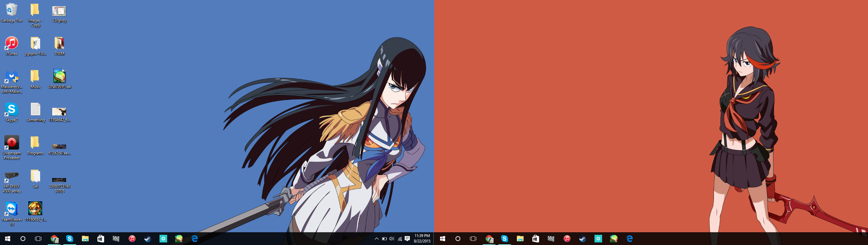Launch the Livestream Procaster shortcut

(x=11, y=147)
